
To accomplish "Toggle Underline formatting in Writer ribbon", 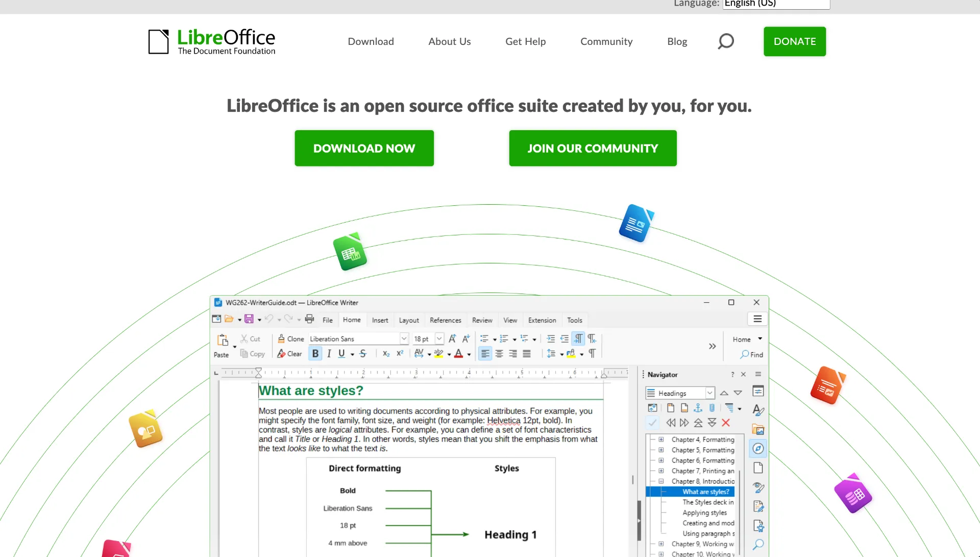I will coord(342,353).
